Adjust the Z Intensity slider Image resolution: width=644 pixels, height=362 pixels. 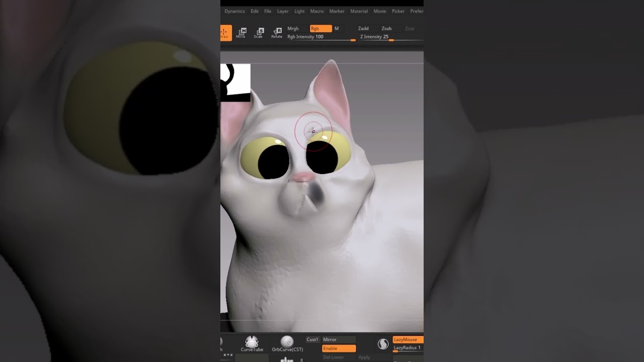click(391, 37)
